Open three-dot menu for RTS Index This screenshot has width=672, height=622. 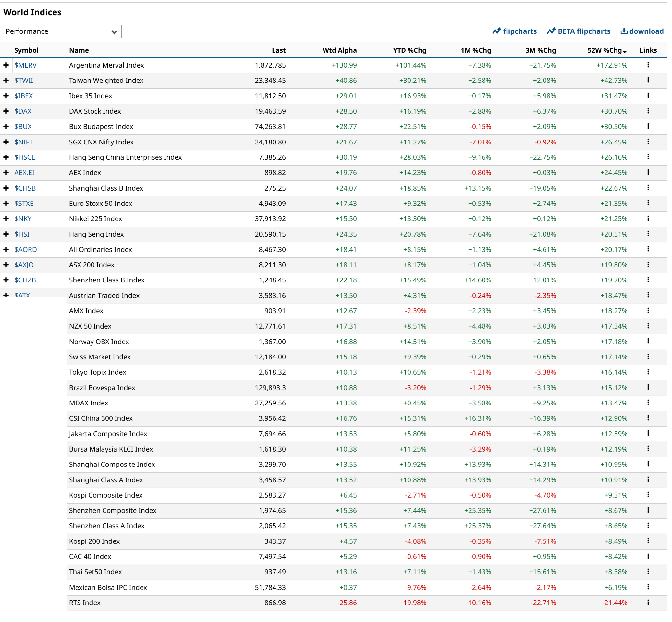[648, 603]
